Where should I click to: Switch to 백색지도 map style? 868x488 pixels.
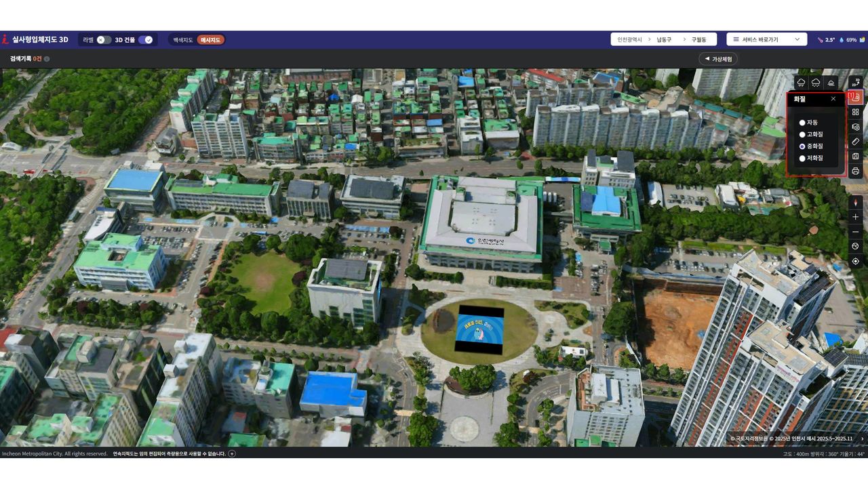(x=183, y=40)
